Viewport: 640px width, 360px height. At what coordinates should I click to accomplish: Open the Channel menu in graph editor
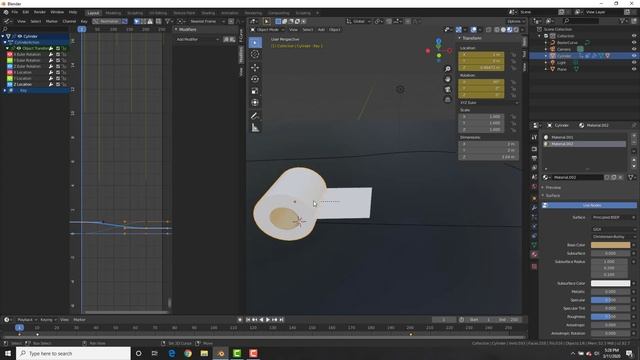click(x=69, y=21)
